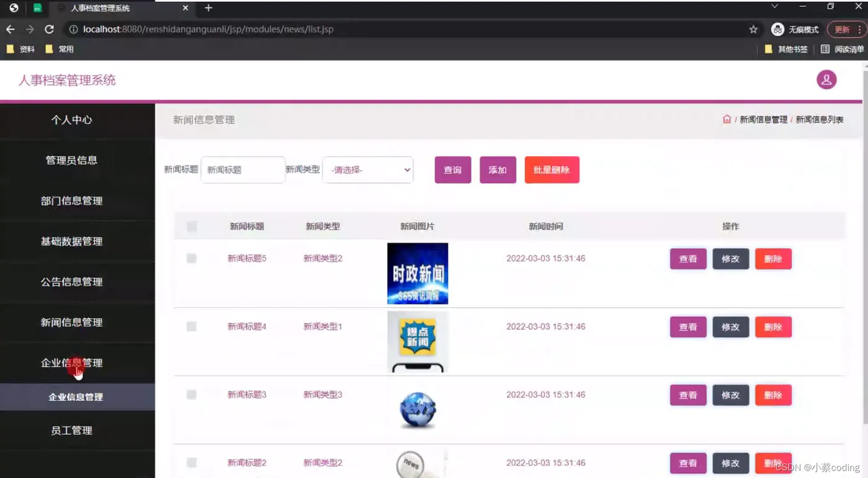Open the globe news thumbnail for 新闻标题3
Screen dimensions: 868x478
(418, 409)
